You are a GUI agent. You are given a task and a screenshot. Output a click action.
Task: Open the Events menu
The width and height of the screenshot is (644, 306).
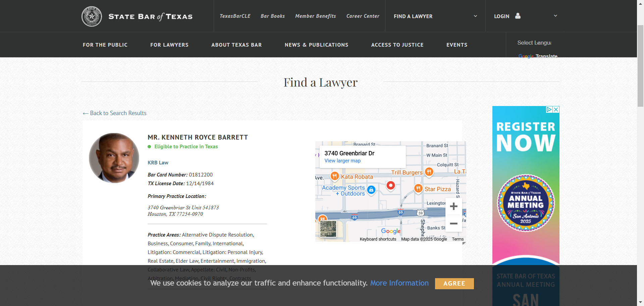(x=457, y=45)
